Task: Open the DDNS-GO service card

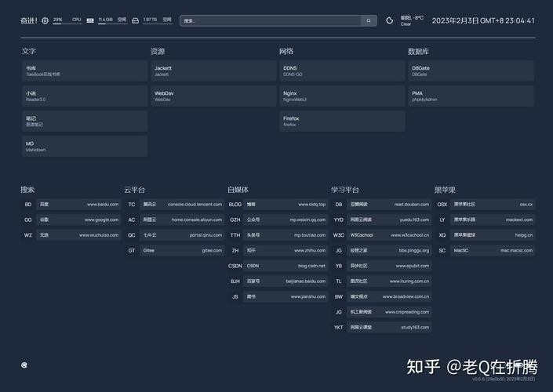Action: tap(342, 71)
